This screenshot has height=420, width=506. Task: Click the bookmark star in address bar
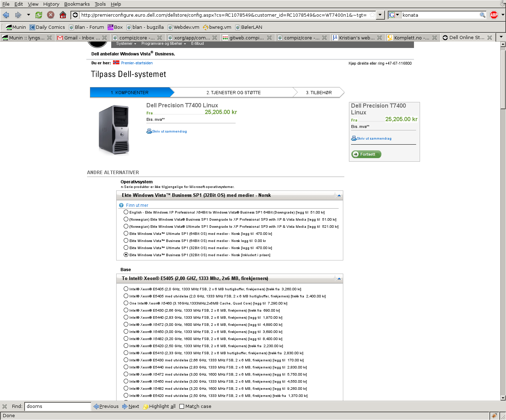[x=372, y=15]
